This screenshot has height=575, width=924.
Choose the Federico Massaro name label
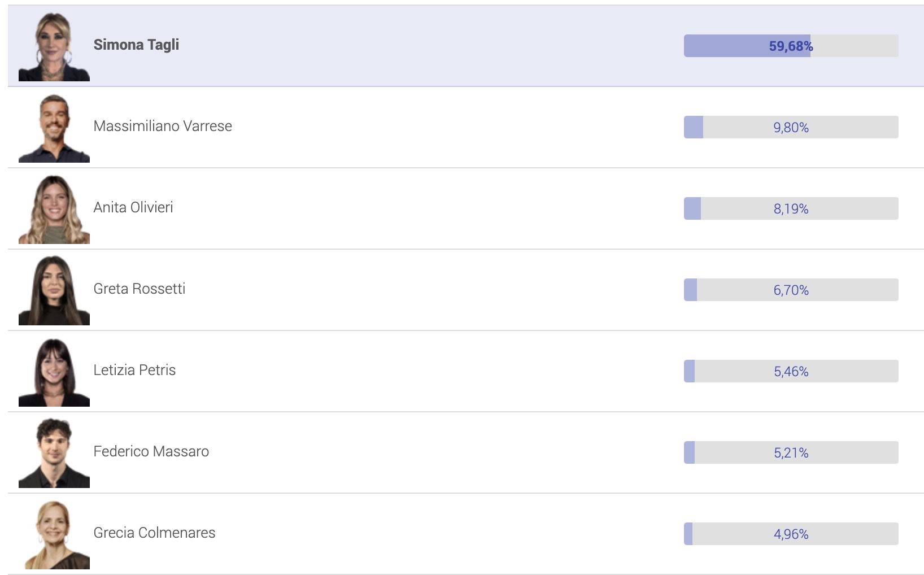(x=151, y=451)
